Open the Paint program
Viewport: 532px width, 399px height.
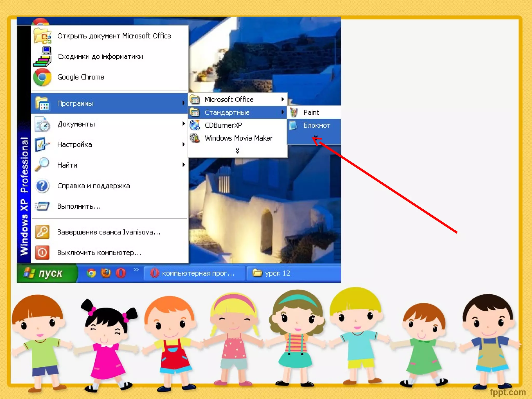point(311,112)
